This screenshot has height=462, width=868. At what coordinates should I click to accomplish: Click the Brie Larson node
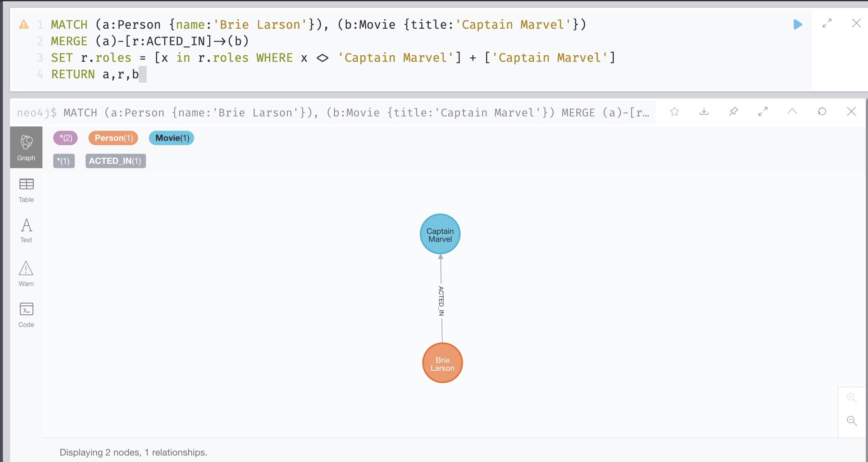point(442,363)
